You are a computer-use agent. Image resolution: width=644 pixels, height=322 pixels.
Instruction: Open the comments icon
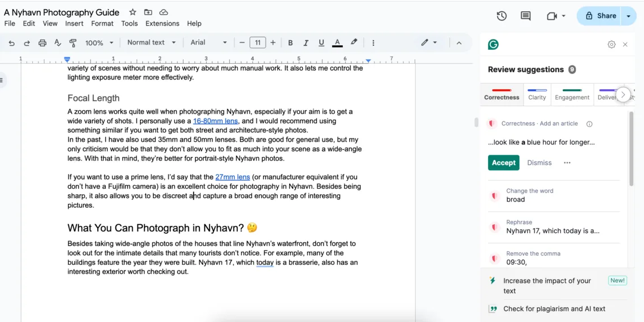coord(525,16)
